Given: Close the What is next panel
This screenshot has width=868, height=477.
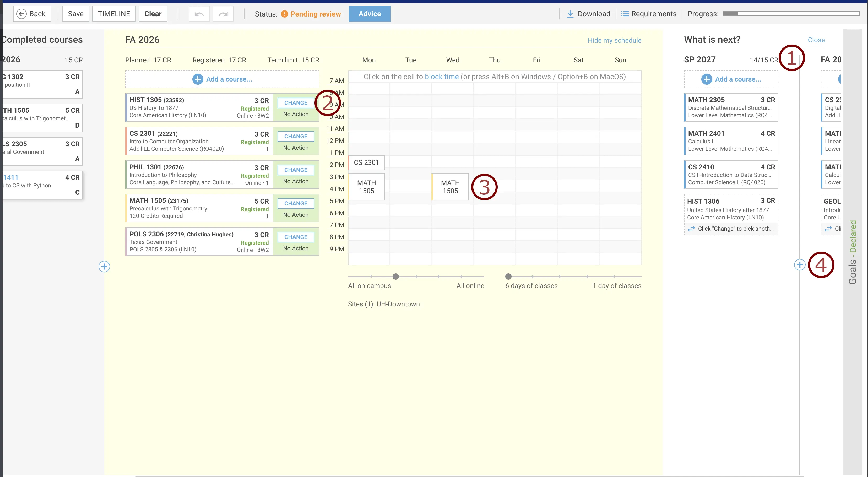Looking at the screenshot, I should point(816,40).
